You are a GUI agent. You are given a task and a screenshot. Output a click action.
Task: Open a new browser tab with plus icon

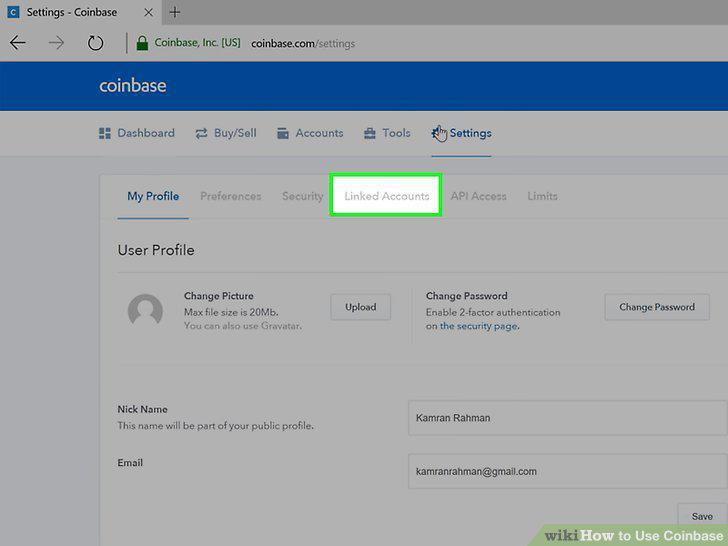[x=175, y=13]
